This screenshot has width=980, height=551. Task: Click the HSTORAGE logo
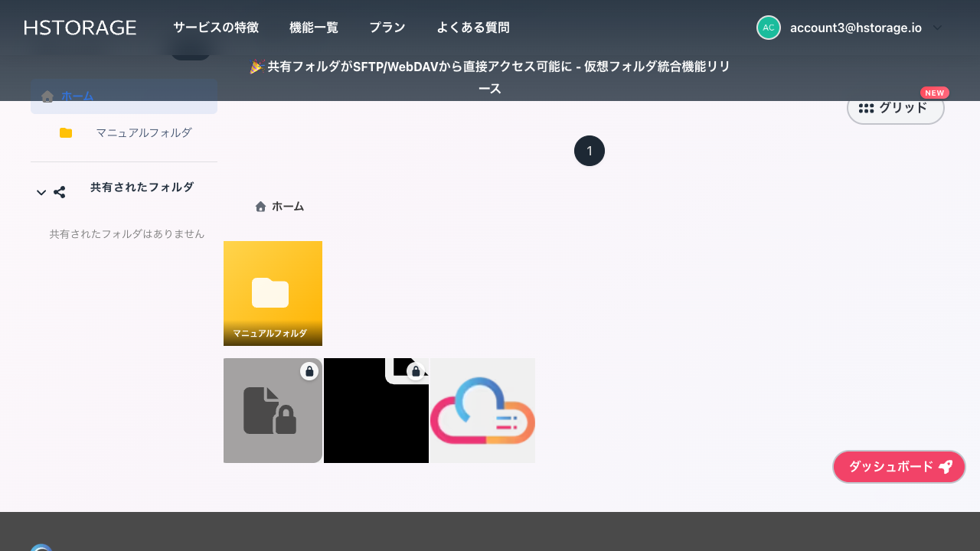coord(80,28)
